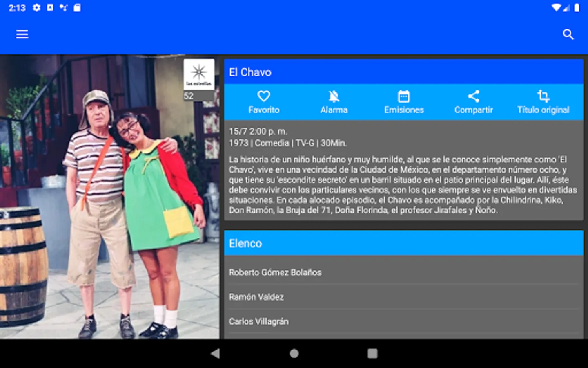Click the Elenco section header

click(x=403, y=243)
